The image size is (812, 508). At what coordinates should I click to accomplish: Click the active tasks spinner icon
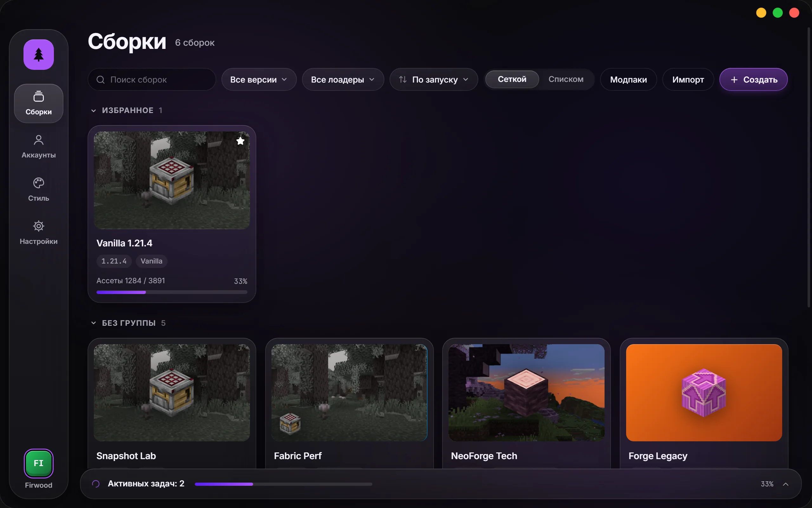pyautogui.click(x=95, y=484)
